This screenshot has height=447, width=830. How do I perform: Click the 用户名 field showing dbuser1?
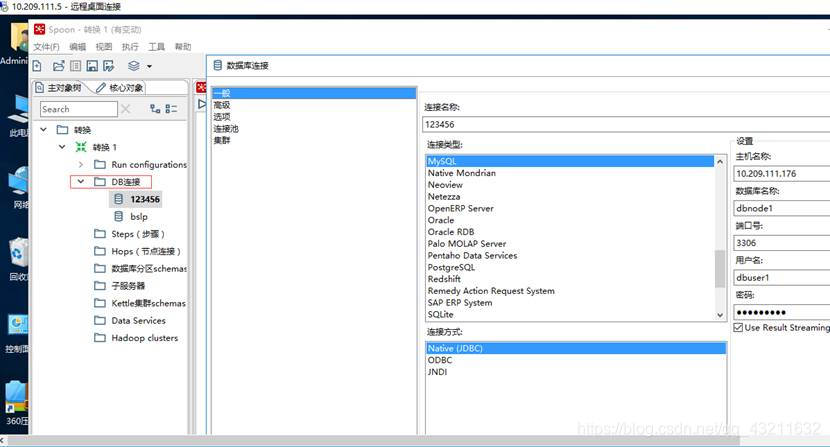click(782, 277)
